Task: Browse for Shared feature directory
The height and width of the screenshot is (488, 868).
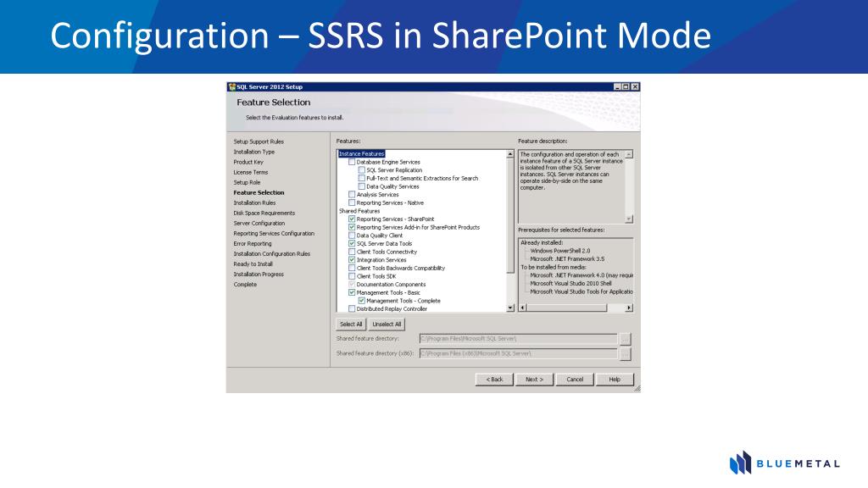Action: point(626,339)
